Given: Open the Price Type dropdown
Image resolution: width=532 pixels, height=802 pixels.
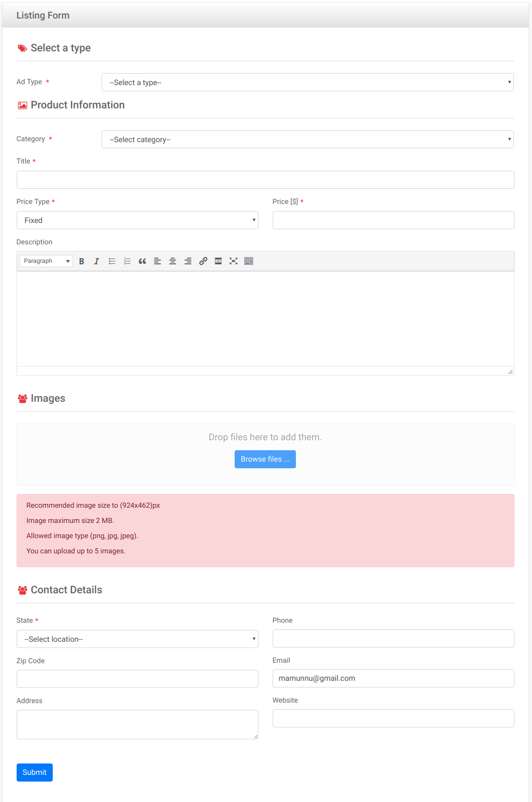Looking at the screenshot, I should [137, 220].
